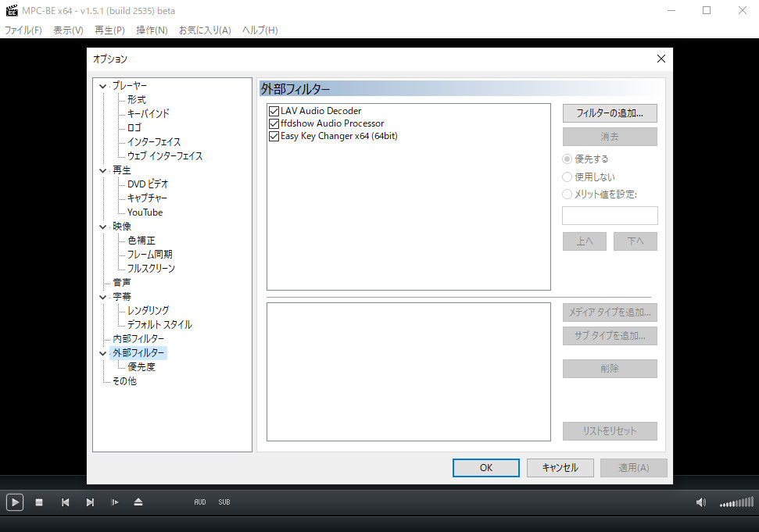Open the ヘルプ(H) menu
The width and height of the screenshot is (759, 532).
[x=260, y=30]
